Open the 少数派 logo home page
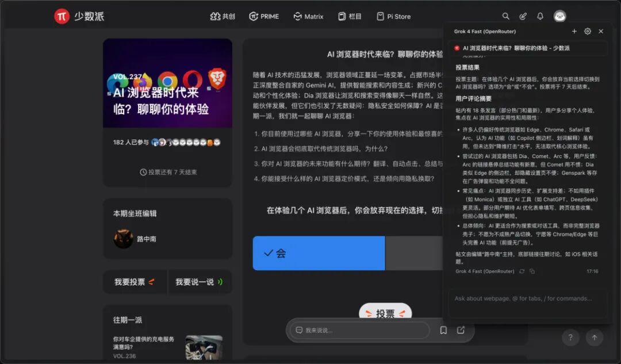Screen dimensions: 621x364 (x=79, y=16)
